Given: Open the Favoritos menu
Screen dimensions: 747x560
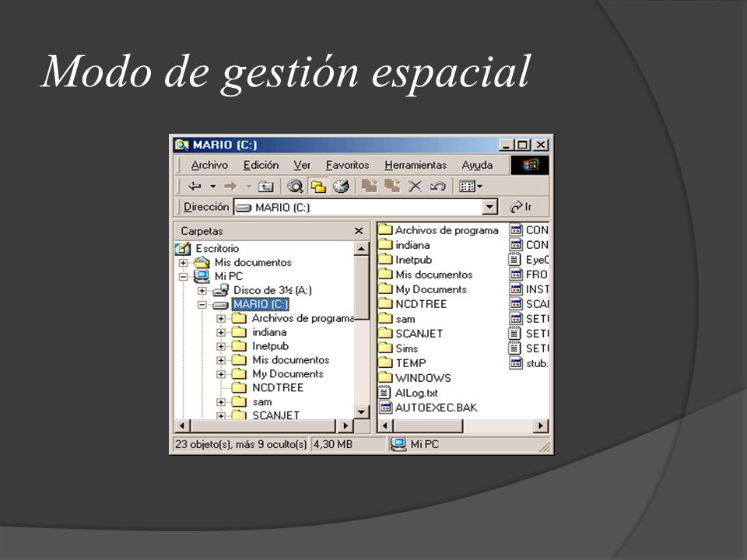Looking at the screenshot, I should click(x=347, y=165).
